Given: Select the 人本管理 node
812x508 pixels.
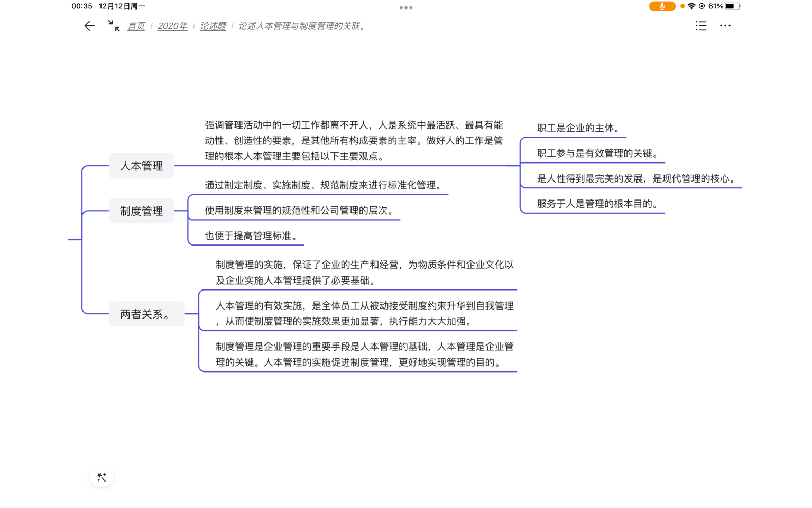Looking at the screenshot, I should point(142,166).
